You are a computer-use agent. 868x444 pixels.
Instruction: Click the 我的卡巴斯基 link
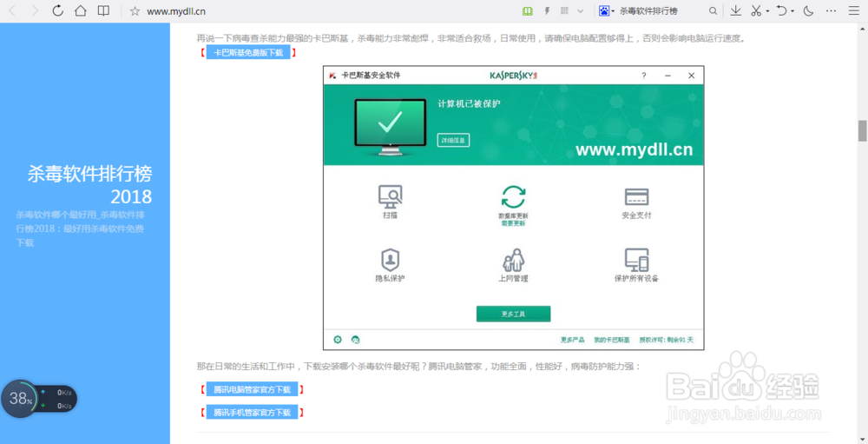pyautogui.click(x=612, y=340)
